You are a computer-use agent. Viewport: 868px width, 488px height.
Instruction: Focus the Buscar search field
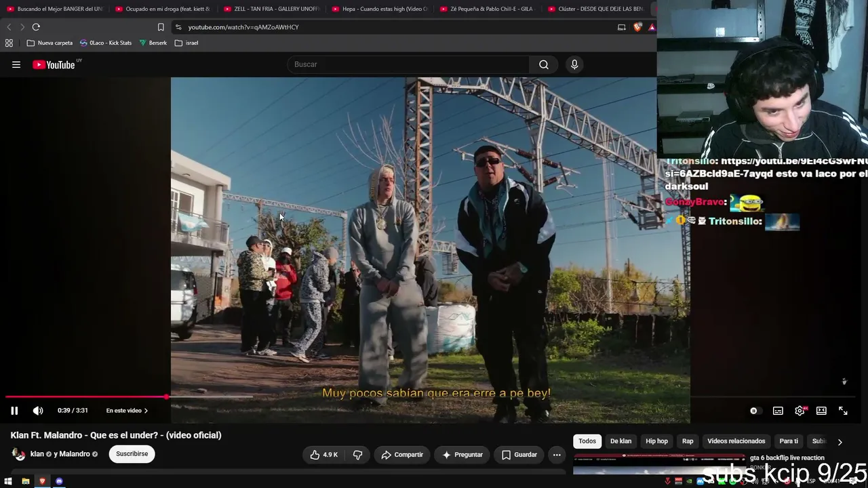[409, 64]
